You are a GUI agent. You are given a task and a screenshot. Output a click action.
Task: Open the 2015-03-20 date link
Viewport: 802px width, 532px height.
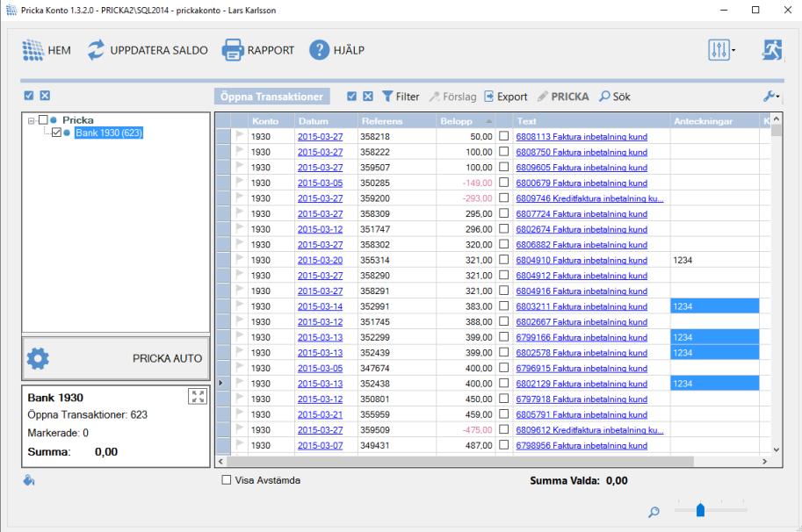tap(321, 260)
